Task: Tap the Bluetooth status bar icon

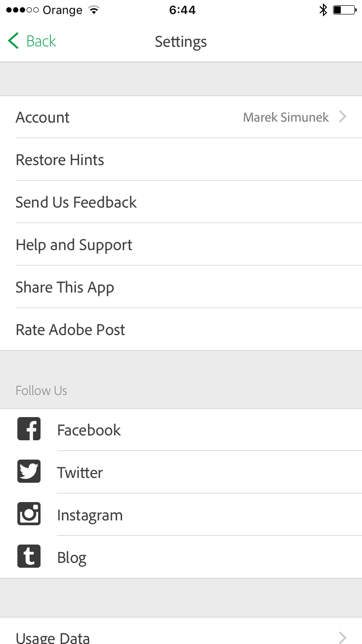Action: (323, 10)
